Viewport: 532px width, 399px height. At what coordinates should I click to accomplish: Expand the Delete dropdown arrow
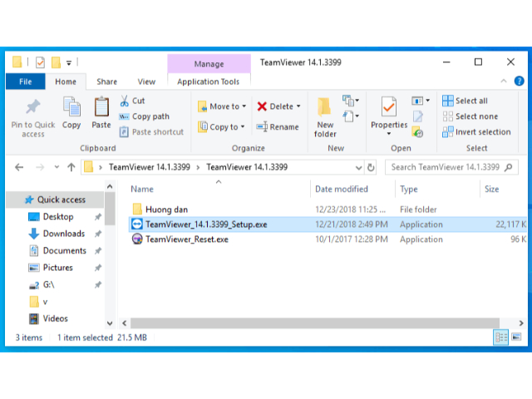298,106
